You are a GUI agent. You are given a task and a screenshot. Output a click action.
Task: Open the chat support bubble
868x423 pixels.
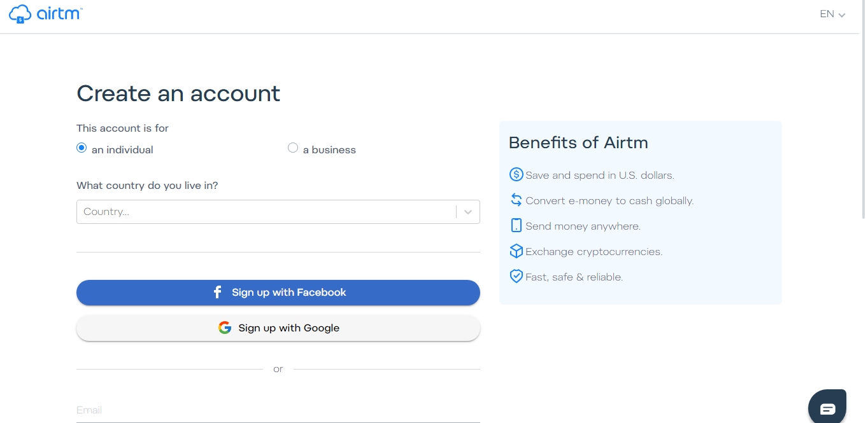coord(827,408)
